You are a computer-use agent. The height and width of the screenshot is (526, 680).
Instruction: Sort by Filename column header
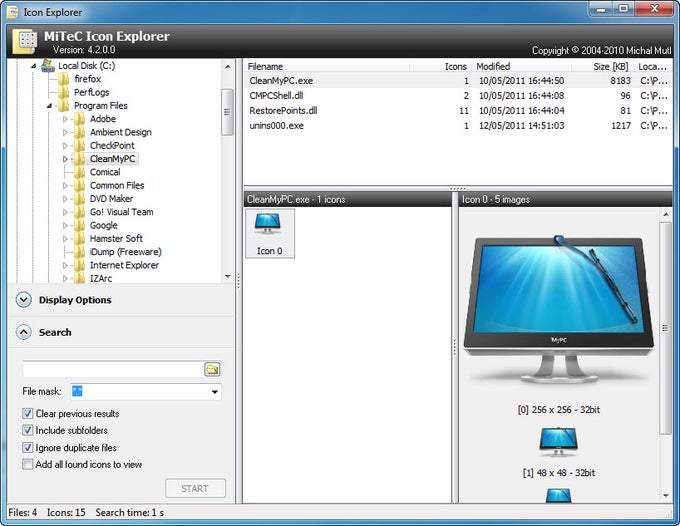click(327, 66)
